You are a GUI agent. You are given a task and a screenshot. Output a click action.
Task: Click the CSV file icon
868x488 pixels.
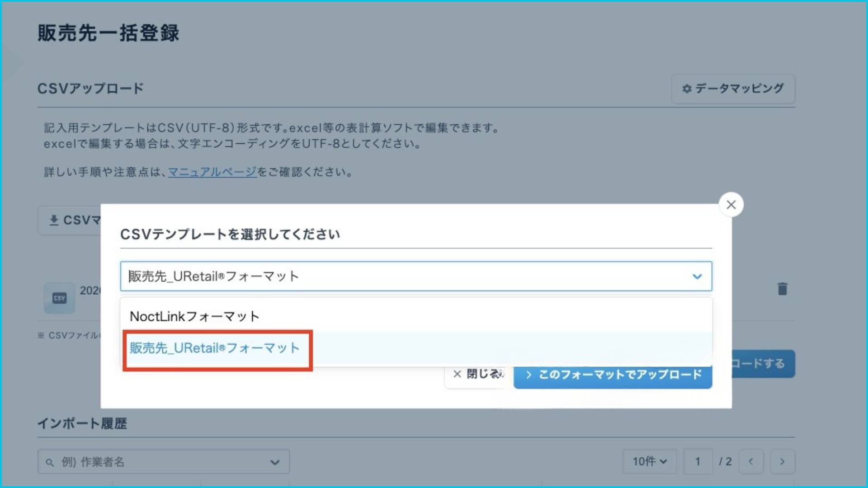[x=59, y=298]
